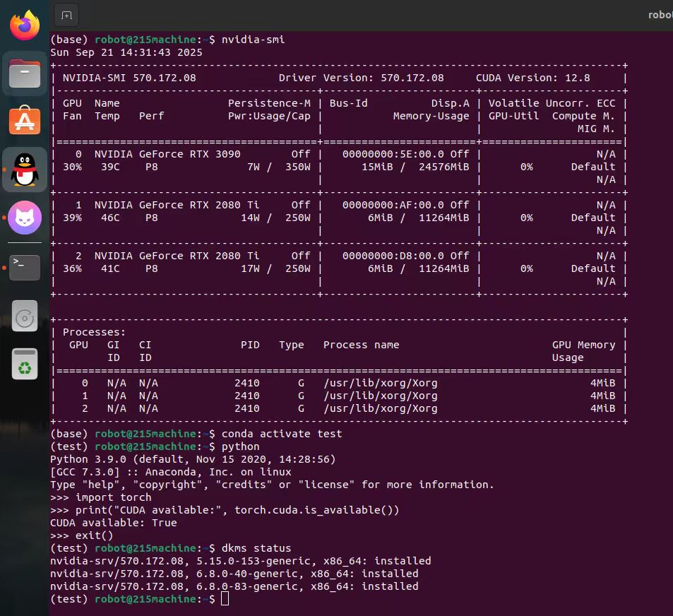
Task: Select the 6.8.0-40-generic dkms line
Action: pyautogui.click(x=234, y=574)
